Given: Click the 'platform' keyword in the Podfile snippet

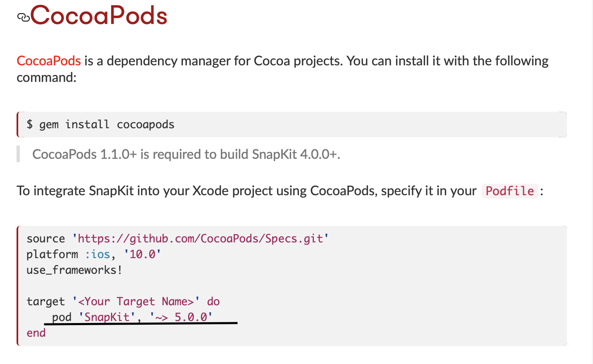Looking at the screenshot, I should [x=52, y=254].
